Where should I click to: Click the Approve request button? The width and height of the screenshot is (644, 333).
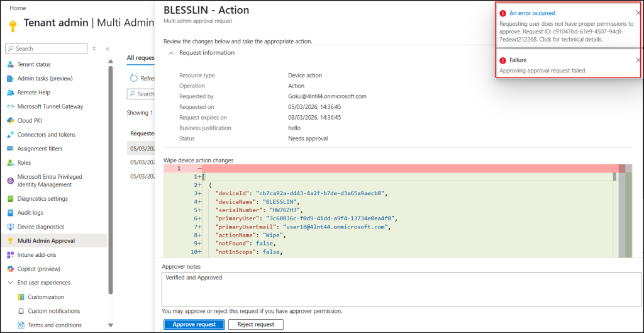[194, 324]
